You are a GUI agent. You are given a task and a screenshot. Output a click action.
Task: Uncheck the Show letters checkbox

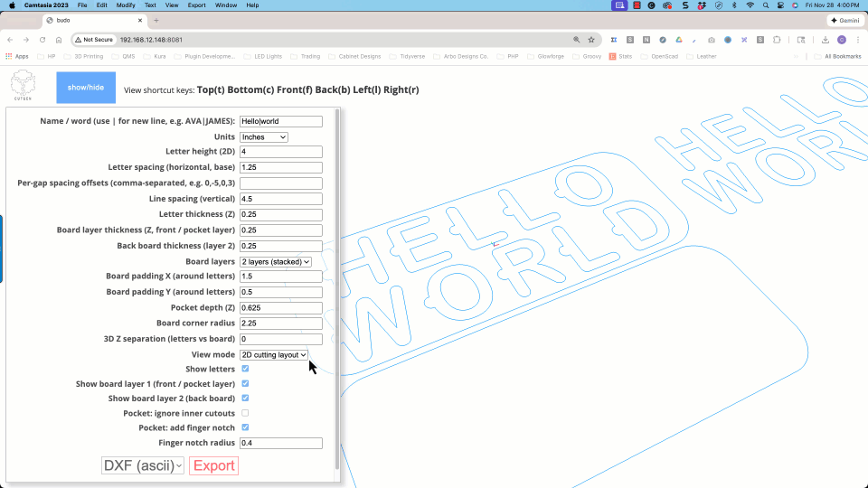pos(246,369)
